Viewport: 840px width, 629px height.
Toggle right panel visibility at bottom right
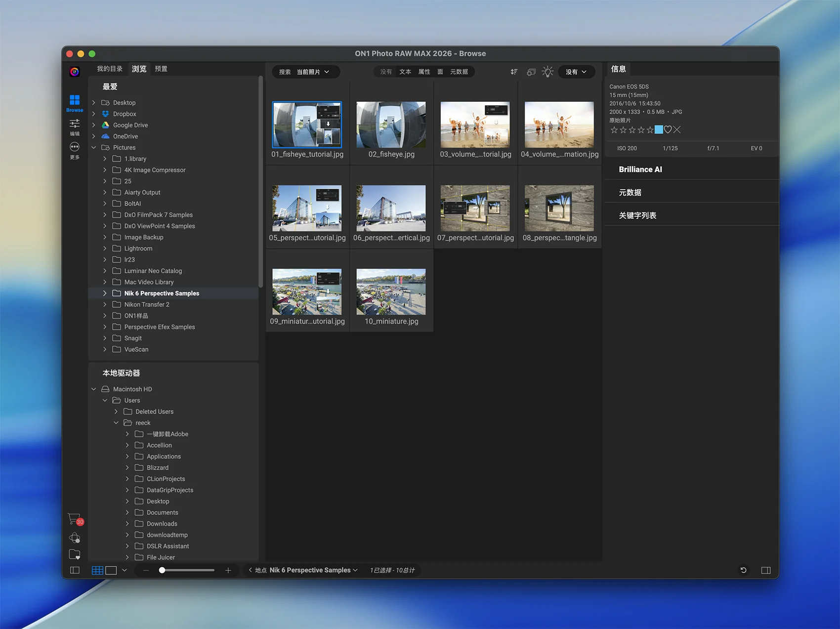(766, 570)
